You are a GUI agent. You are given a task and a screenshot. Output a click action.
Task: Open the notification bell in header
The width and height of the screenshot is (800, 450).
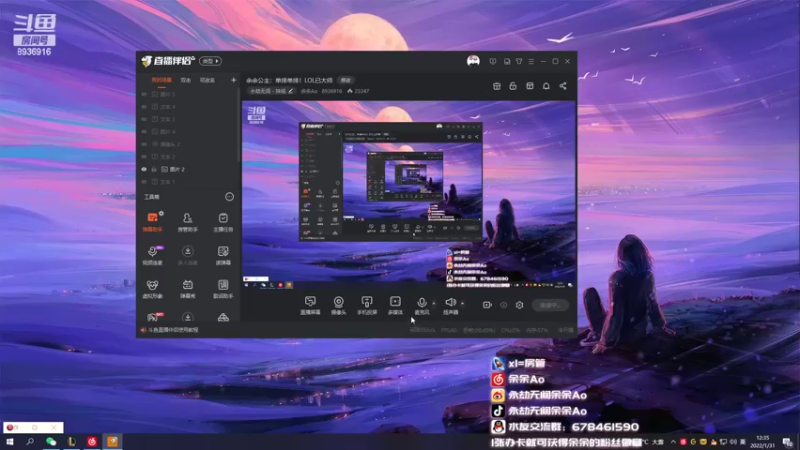point(546,86)
